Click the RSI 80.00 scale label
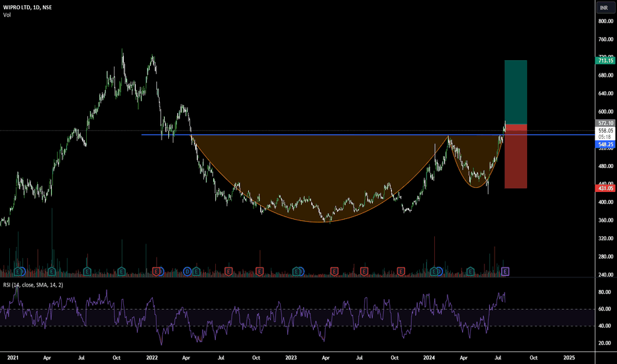This screenshot has width=617, height=364. (604, 293)
